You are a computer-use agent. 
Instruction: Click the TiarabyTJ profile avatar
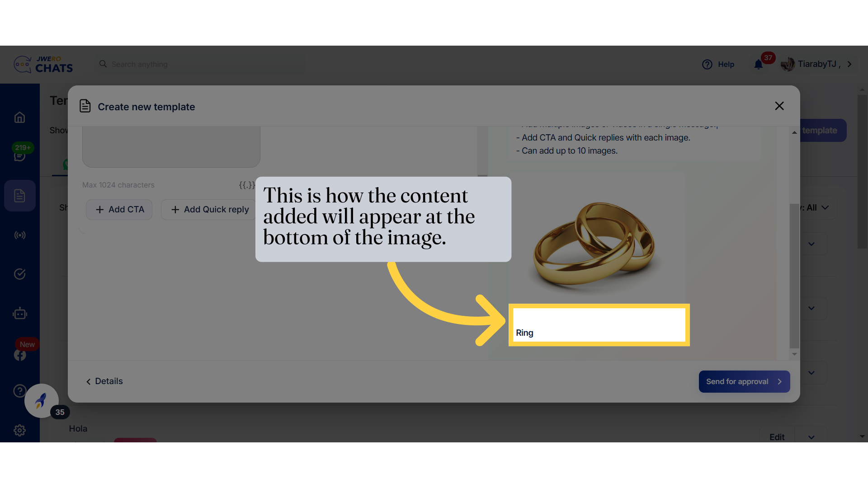click(788, 64)
